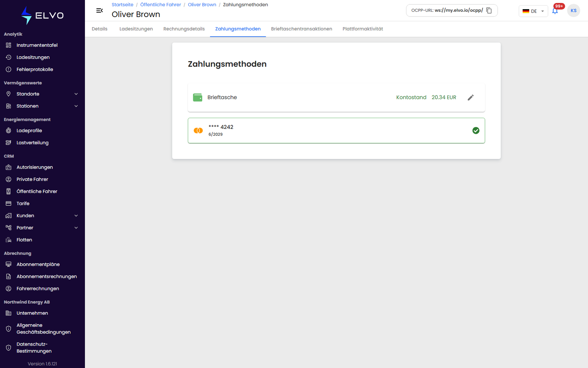588x368 pixels.
Task: Click the Autorisierungen badge icon
Action: pos(8,167)
